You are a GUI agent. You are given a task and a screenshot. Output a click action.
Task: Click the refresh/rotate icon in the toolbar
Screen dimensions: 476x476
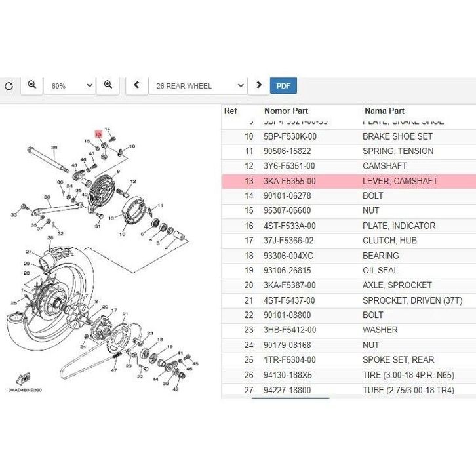9,86
